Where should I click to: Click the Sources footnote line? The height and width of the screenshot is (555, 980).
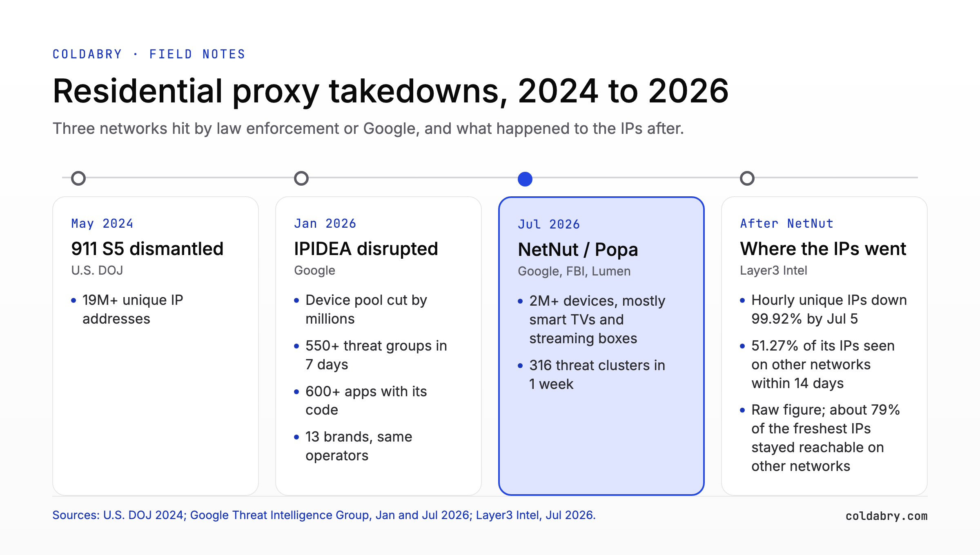324,515
